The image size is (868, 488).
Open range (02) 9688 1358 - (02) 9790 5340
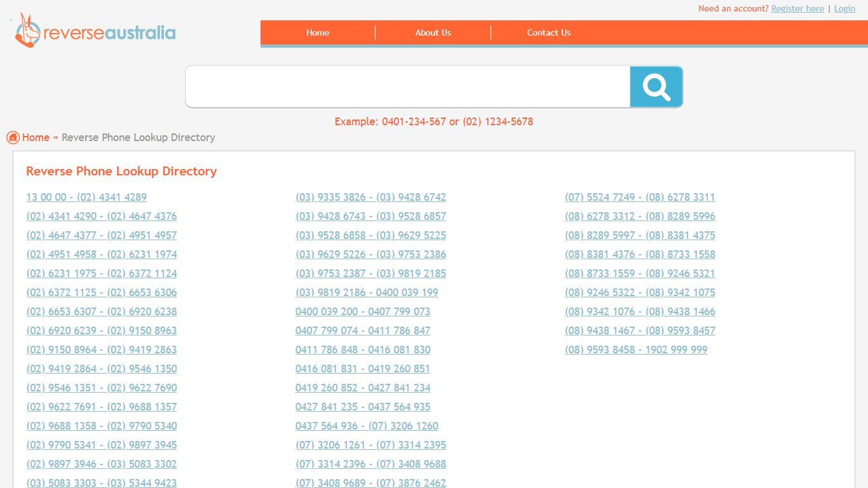click(x=102, y=426)
